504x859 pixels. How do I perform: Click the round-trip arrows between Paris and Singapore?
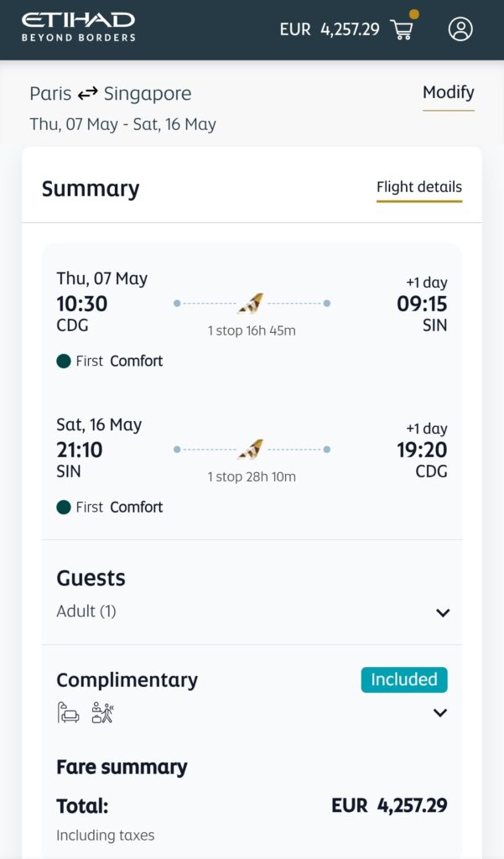click(88, 93)
